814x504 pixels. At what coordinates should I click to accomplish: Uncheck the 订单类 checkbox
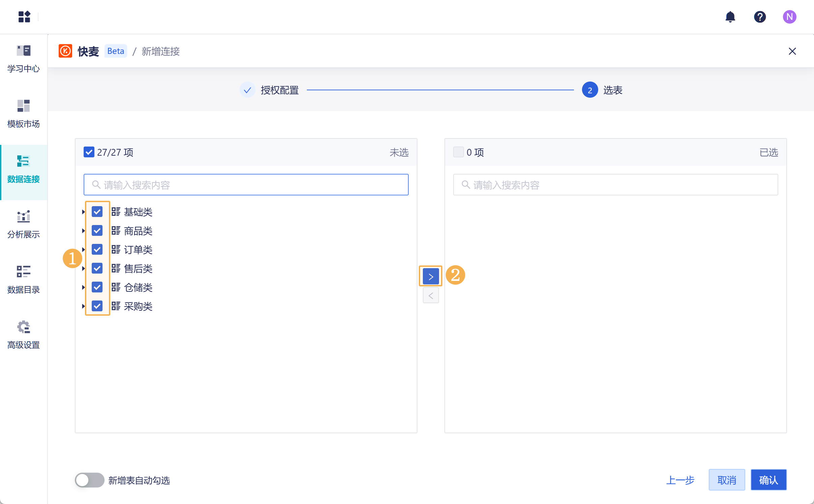pyautogui.click(x=97, y=250)
